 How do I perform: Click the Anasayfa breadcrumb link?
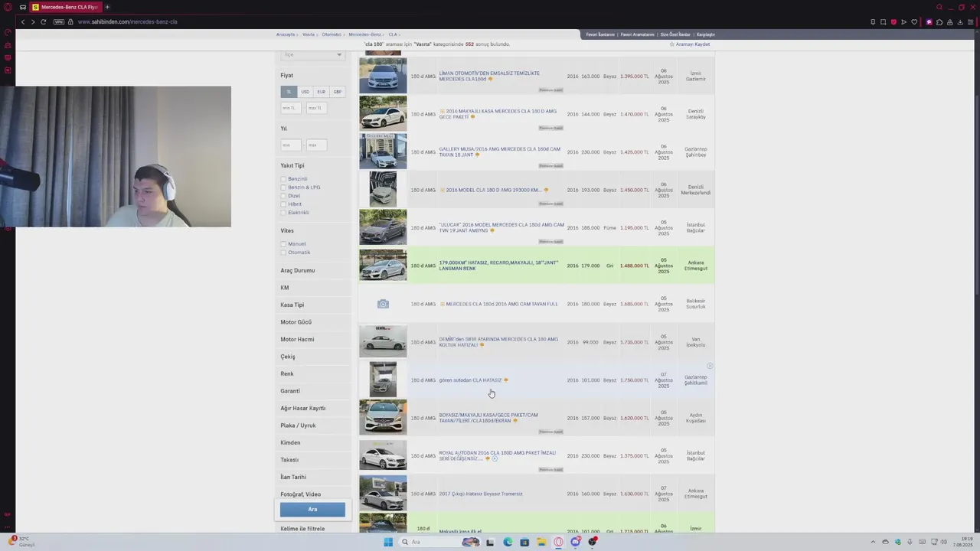coord(286,34)
